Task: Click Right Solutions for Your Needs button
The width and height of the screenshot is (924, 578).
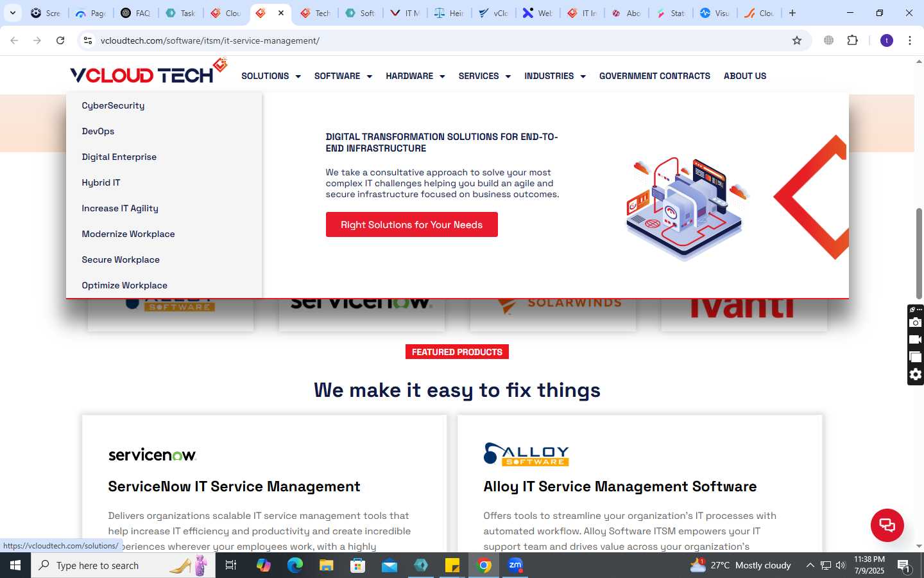Action: 412,225
